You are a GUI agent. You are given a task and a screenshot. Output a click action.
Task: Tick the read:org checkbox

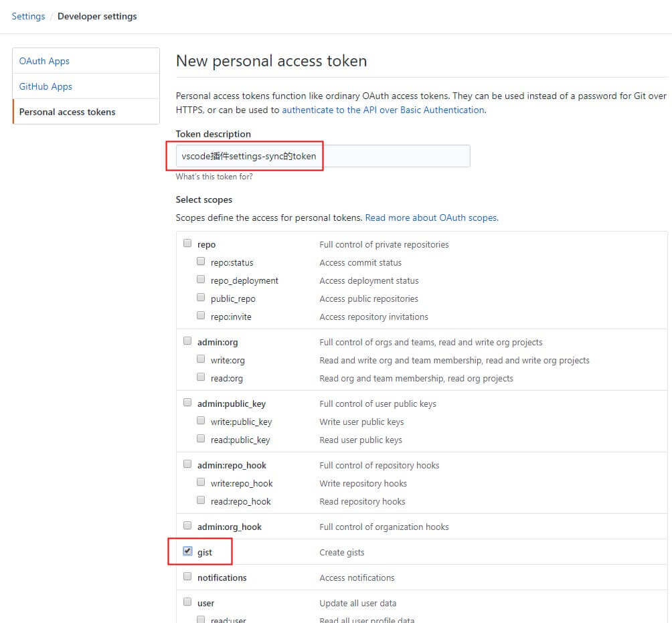tap(201, 377)
